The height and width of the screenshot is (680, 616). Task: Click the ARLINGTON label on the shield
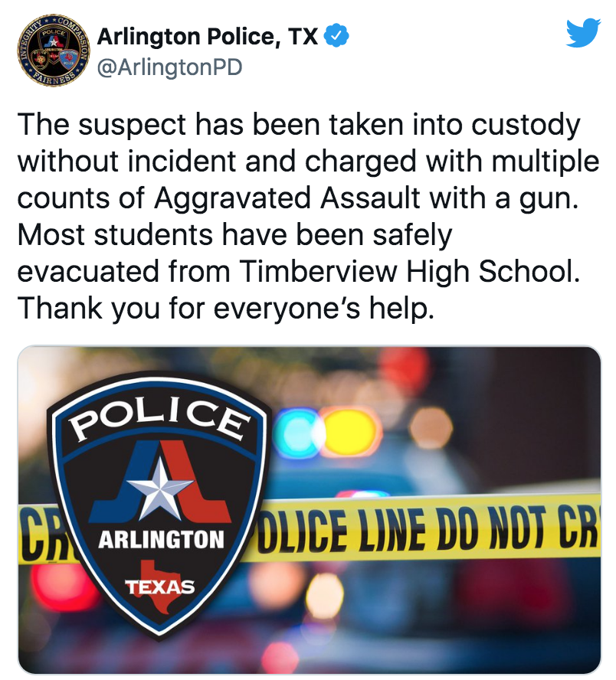point(161,541)
